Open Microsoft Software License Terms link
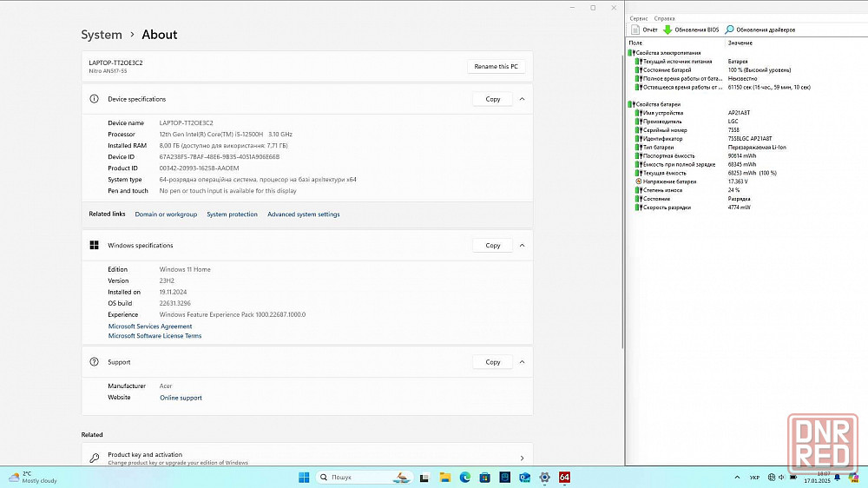 (155, 336)
